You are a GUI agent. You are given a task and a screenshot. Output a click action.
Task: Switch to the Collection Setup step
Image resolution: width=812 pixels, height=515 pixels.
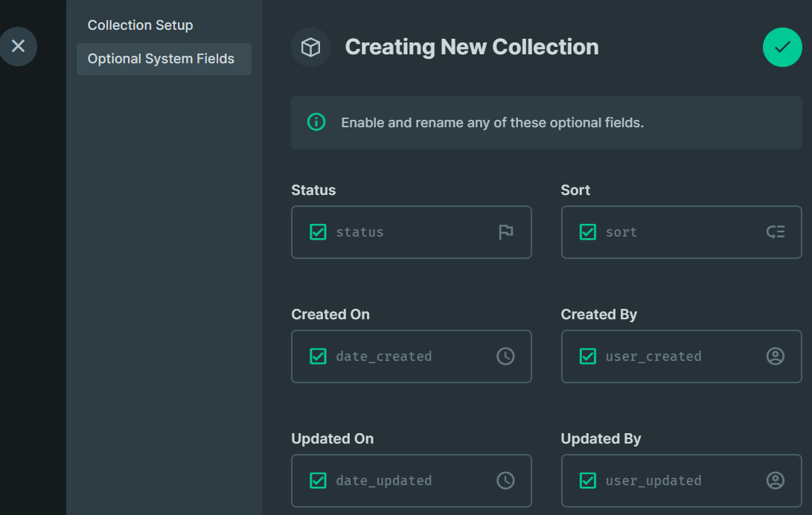pyautogui.click(x=140, y=25)
